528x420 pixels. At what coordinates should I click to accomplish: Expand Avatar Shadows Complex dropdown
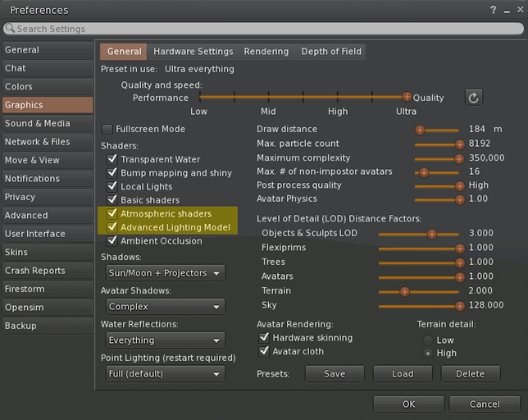coord(163,307)
